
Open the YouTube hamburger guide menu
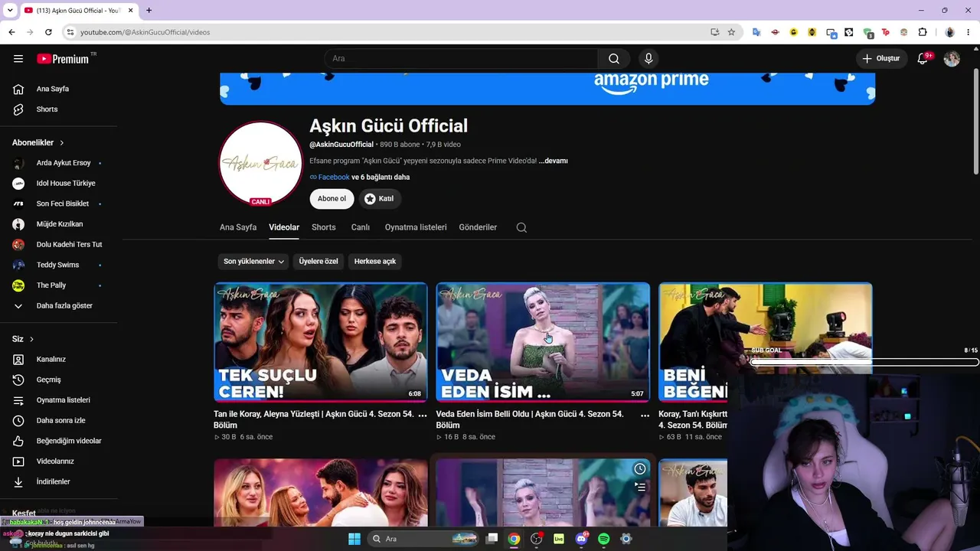pyautogui.click(x=18, y=59)
